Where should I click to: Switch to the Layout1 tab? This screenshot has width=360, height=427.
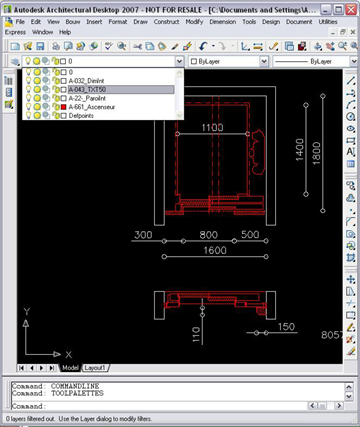95,368
